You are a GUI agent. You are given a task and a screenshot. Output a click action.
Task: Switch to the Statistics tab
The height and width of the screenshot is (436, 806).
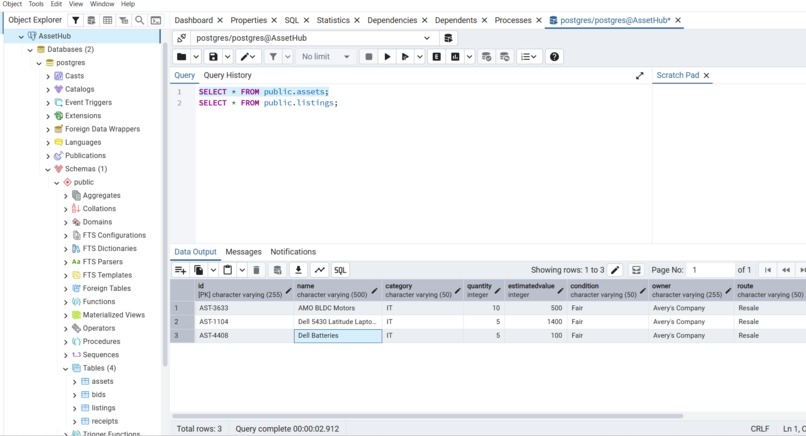coord(333,20)
